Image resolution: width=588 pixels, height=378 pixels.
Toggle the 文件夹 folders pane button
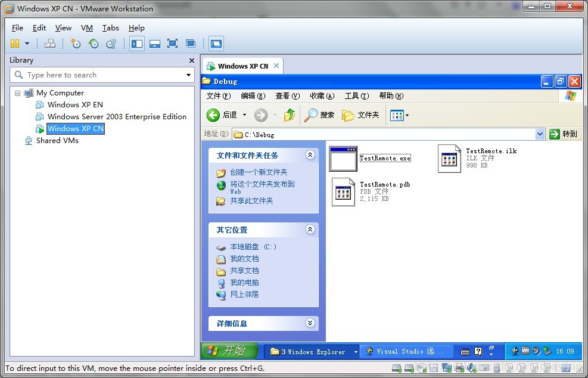tap(361, 115)
